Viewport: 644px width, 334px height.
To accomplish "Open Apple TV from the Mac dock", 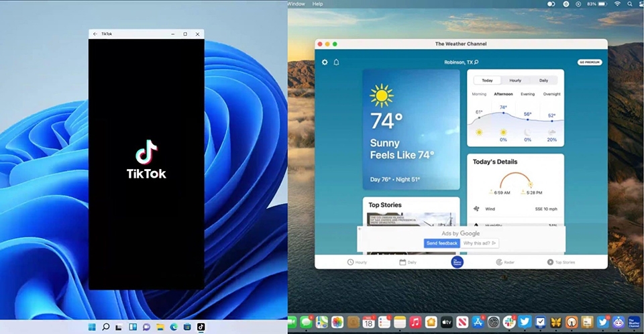I will tap(447, 323).
